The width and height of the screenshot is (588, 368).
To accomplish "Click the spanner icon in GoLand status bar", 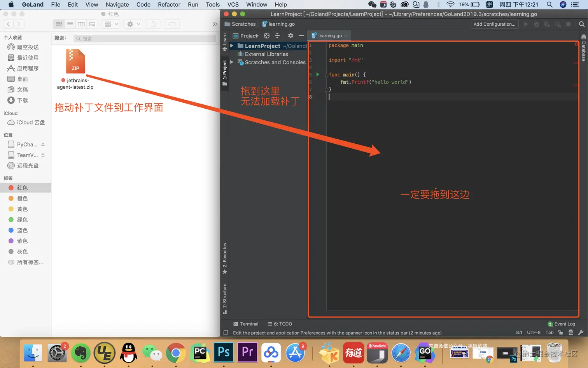I will click(581, 333).
